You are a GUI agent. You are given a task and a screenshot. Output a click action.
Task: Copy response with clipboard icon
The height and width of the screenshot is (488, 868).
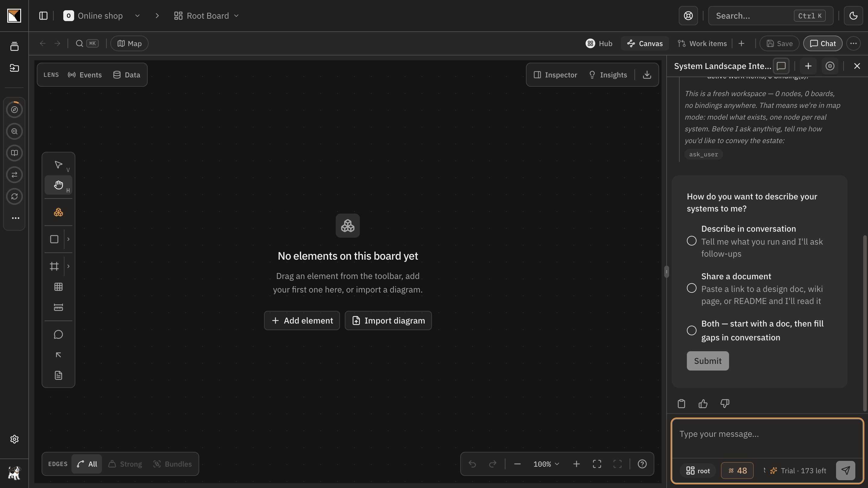[x=681, y=403]
